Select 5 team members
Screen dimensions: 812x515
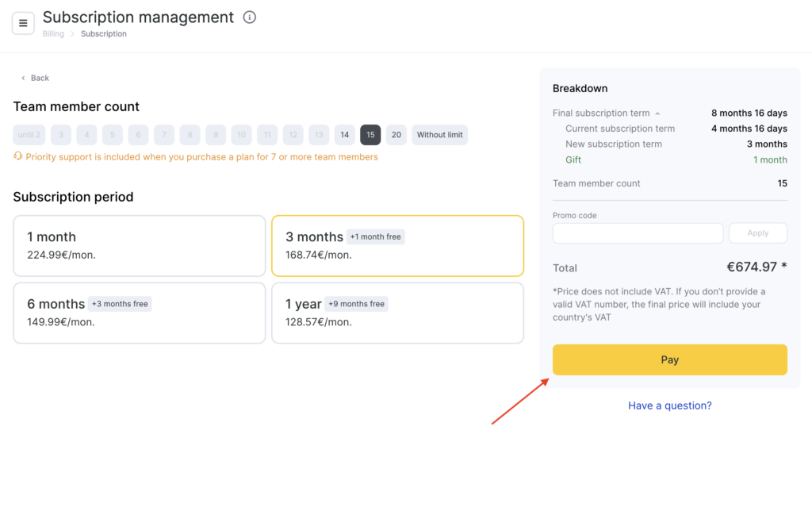113,135
